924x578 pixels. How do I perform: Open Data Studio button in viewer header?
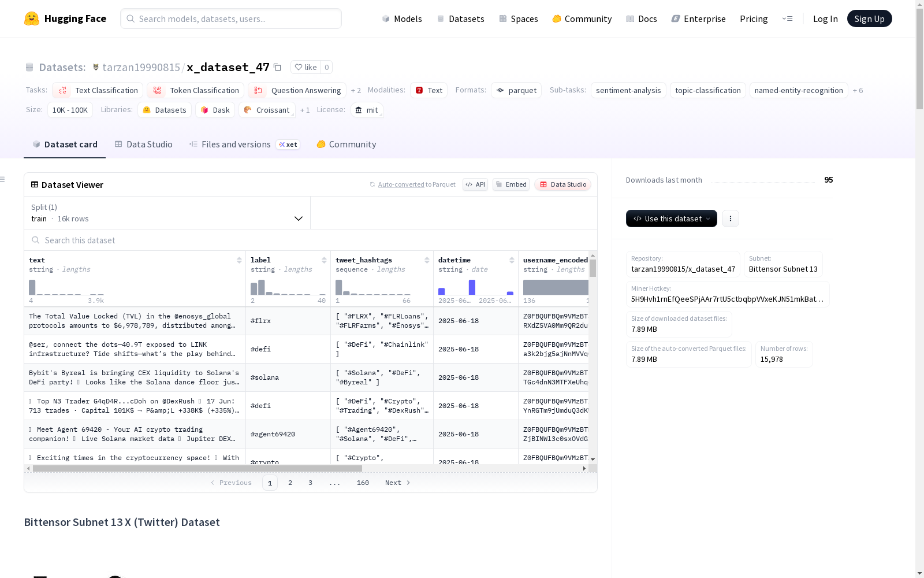click(562, 184)
